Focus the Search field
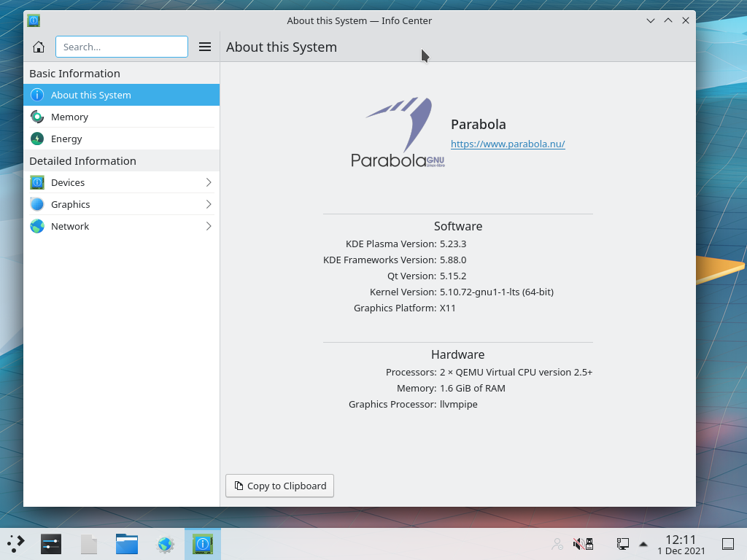The width and height of the screenshot is (747, 560). point(122,47)
